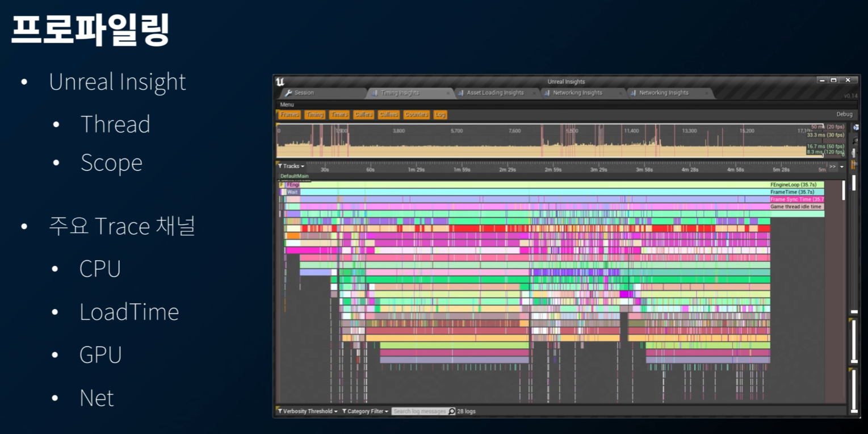Click the chart icon on Timing Insights tab
868x434 pixels.
[x=375, y=93]
